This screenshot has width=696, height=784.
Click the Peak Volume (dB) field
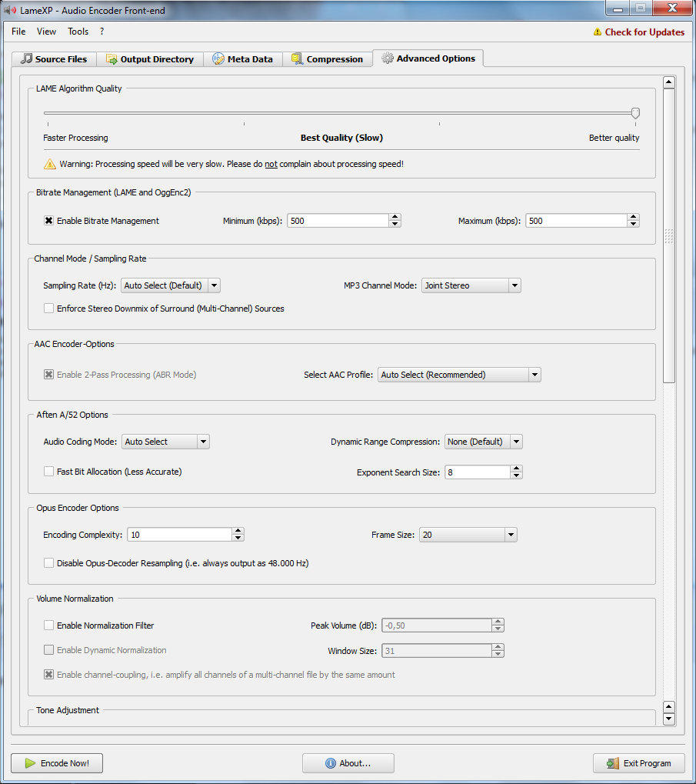click(x=437, y=626)
